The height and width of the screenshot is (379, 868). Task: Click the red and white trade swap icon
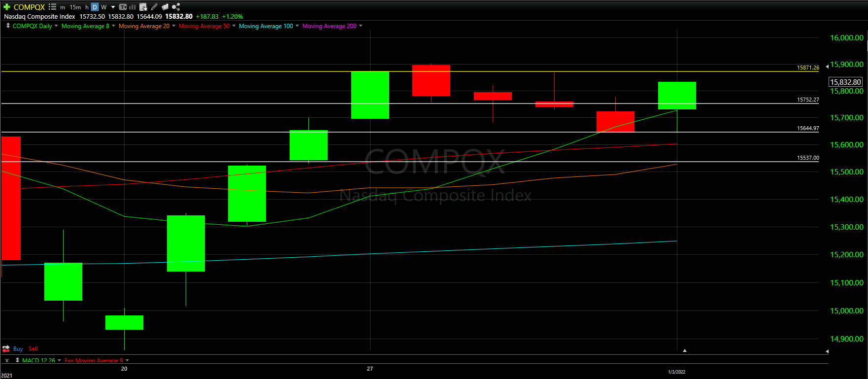6,349
